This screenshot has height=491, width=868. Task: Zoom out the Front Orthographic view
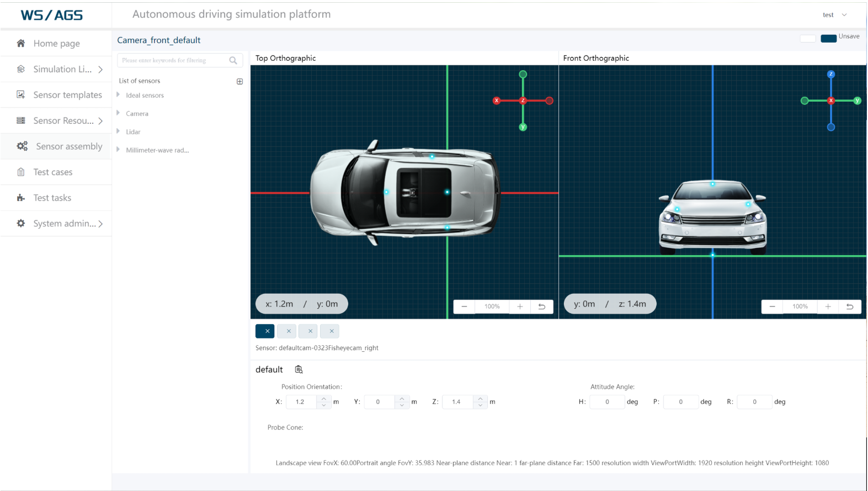tap(772, 307)
